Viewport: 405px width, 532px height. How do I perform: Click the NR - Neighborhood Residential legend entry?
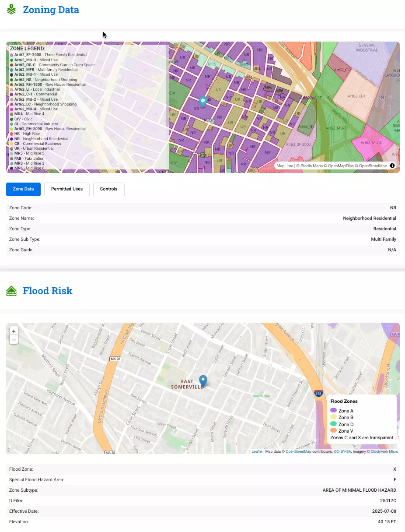pos(41,139)
